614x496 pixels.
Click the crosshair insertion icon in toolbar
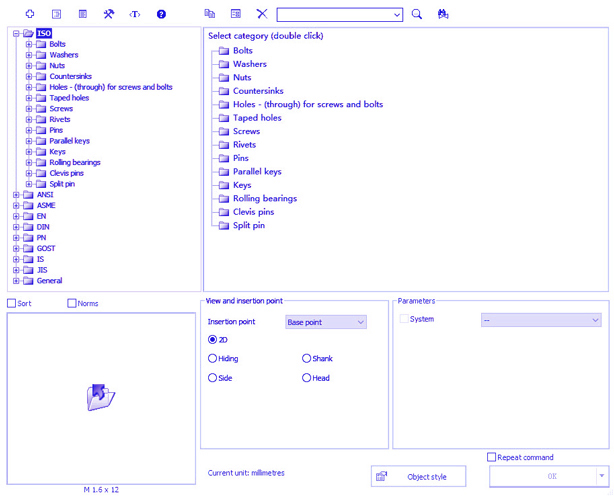30,14
